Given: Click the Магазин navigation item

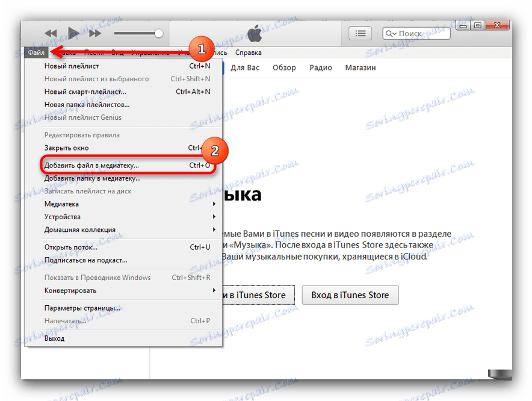Looking at the screenshot, I should click(360, 67).
